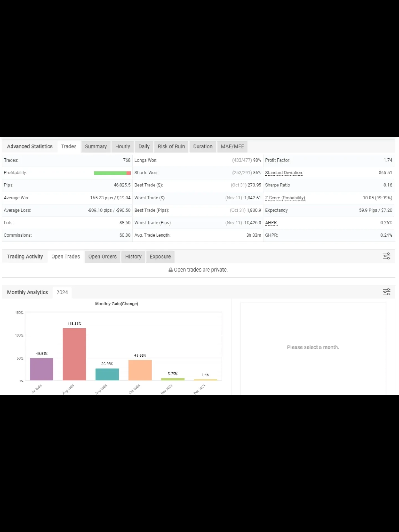Select the Oct 2024 bar in chart
Image resolution: width=399 pixels, height=532 pixels.
coord(140,370)
